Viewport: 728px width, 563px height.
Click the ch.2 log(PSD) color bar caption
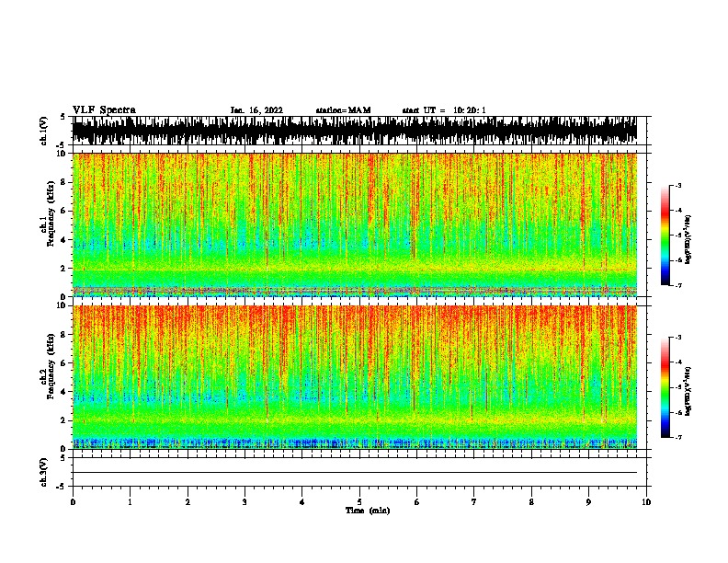click(x=688, y=391)
